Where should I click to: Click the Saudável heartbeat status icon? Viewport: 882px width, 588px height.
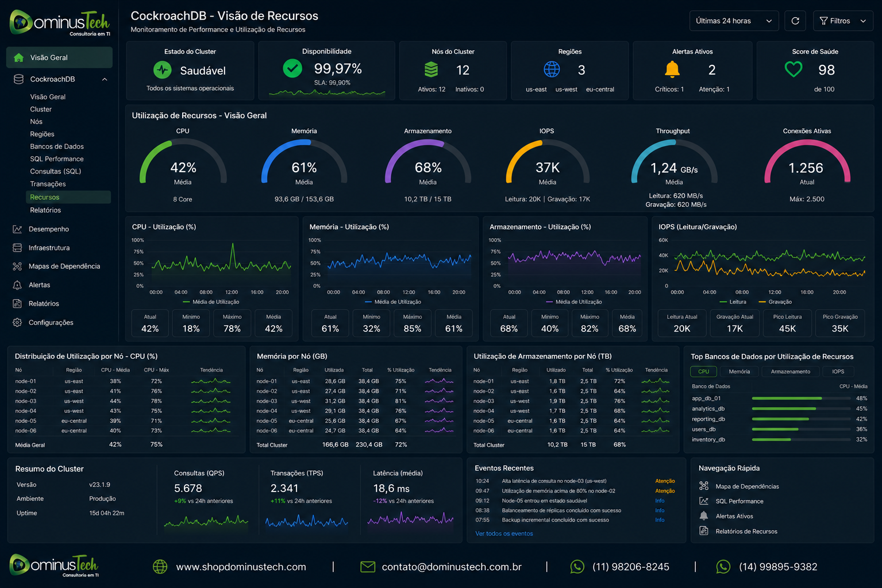(163, 70)
